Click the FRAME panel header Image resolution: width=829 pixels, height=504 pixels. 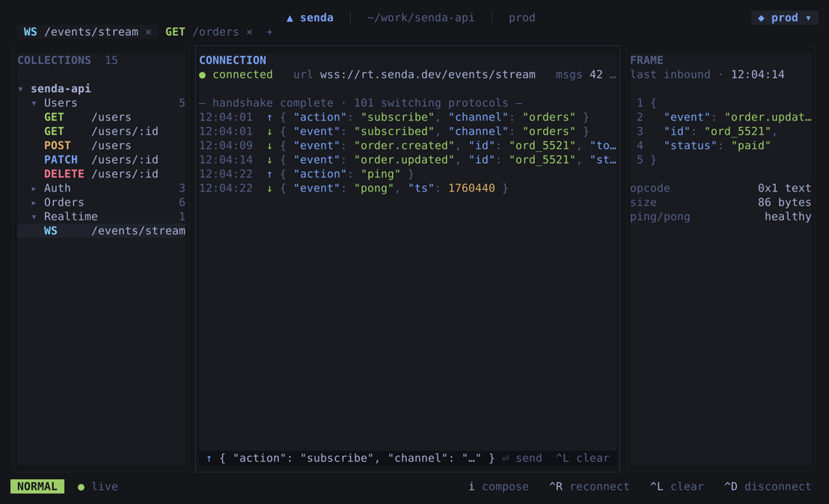tap(646, 61)
